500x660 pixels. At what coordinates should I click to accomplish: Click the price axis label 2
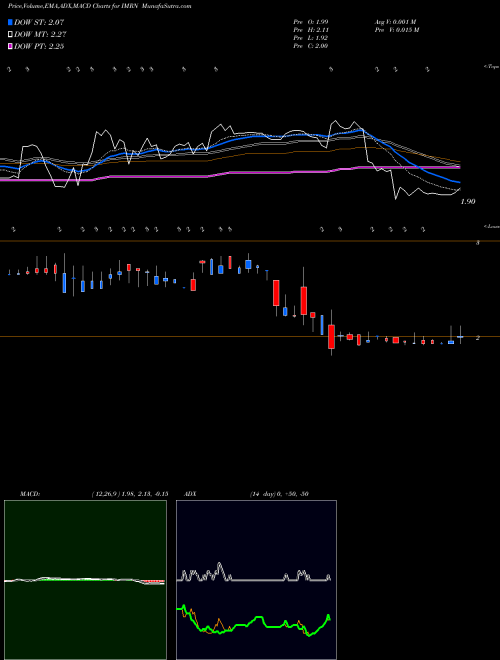pos(478,338)
